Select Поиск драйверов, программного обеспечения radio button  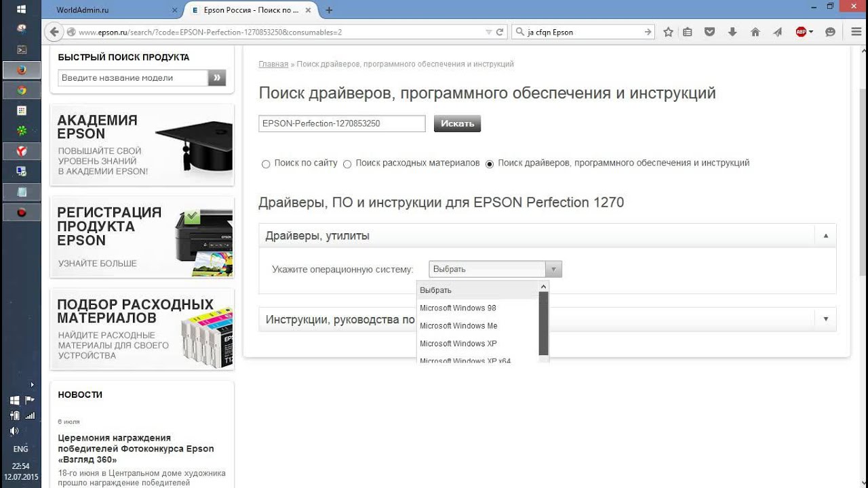point(490,164)
